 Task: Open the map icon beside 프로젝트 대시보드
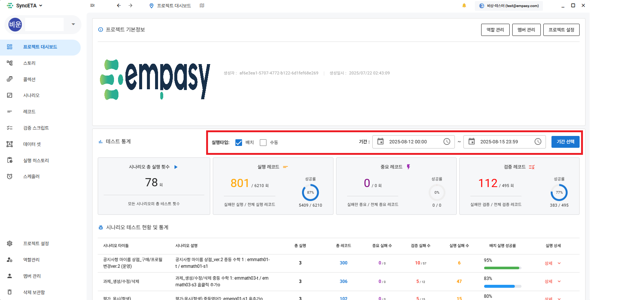[x=202, y=6]
